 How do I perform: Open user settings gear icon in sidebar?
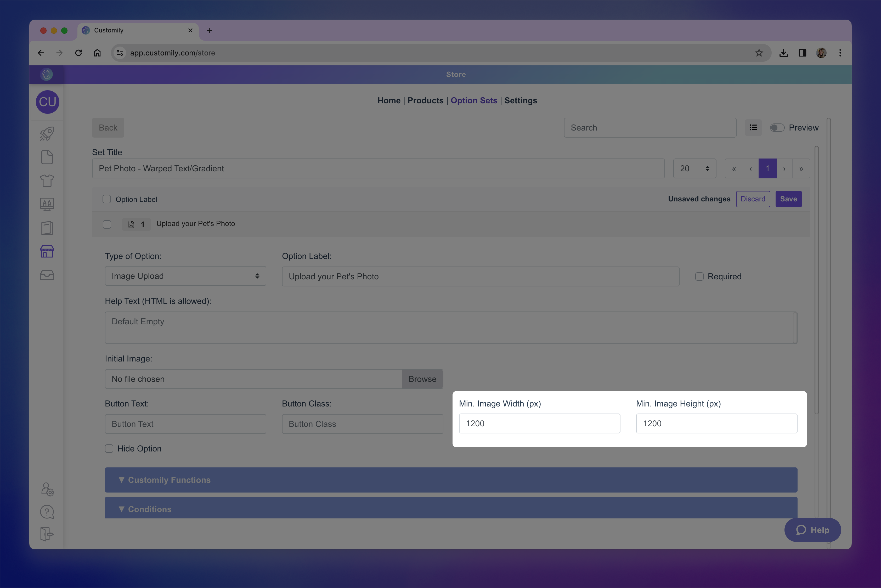47,489
